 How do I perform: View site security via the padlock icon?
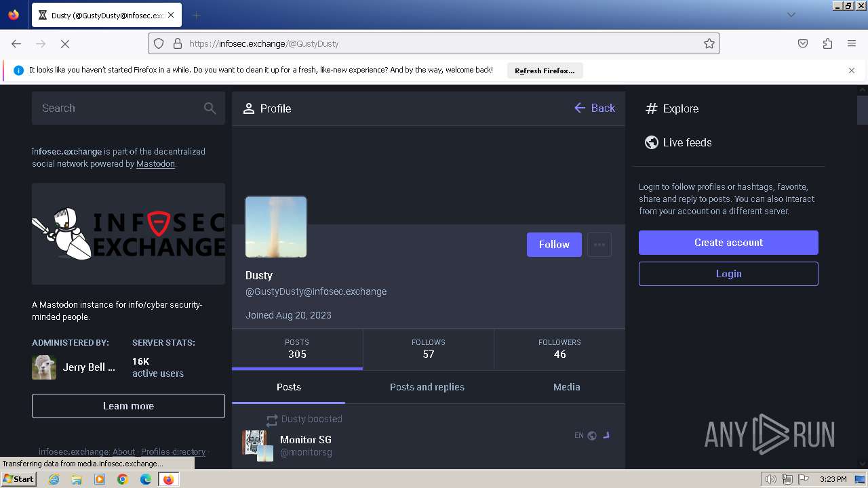(x=178, y=43)
